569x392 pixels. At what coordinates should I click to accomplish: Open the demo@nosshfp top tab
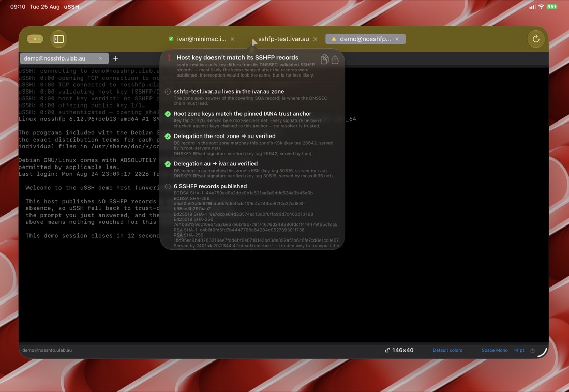(x=365, y=39)
